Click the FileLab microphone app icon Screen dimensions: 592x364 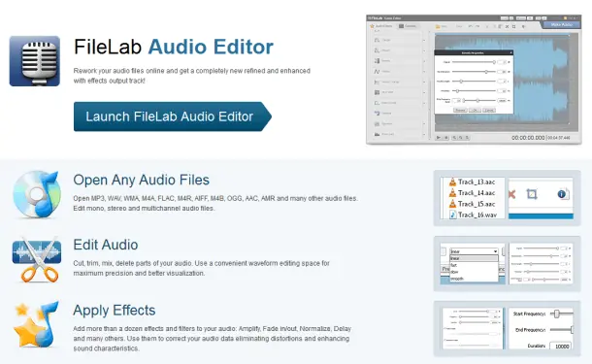pos(35,61)
